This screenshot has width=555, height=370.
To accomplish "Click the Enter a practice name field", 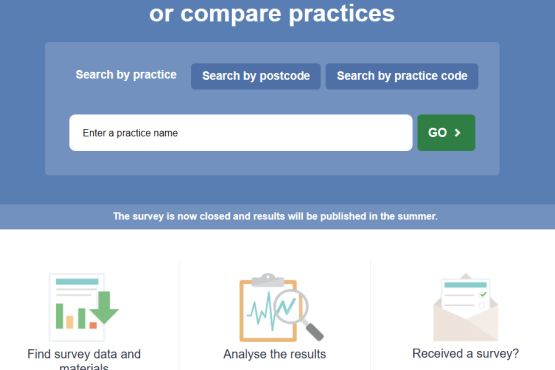I will click(241, 133).
